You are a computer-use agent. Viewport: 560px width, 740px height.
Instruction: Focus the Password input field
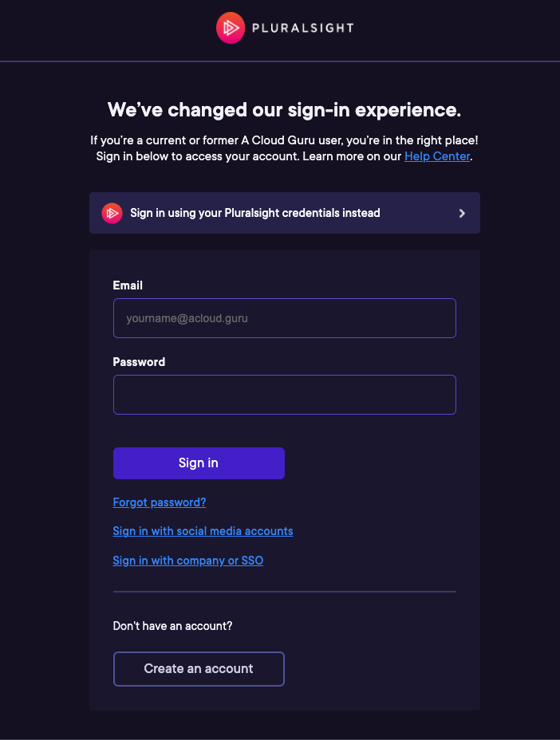tap(284, 394)
